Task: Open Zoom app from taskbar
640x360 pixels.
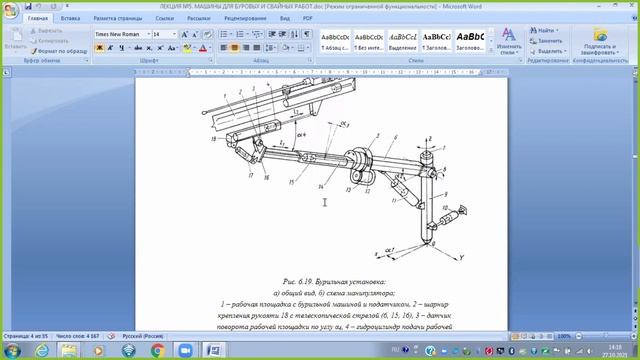Action: tap(185, 351)
